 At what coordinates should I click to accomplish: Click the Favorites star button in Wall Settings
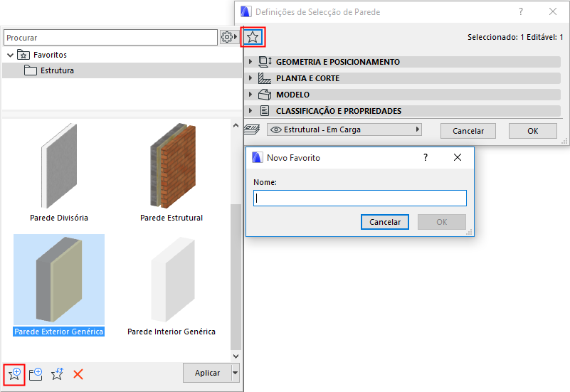coord(253,37)
